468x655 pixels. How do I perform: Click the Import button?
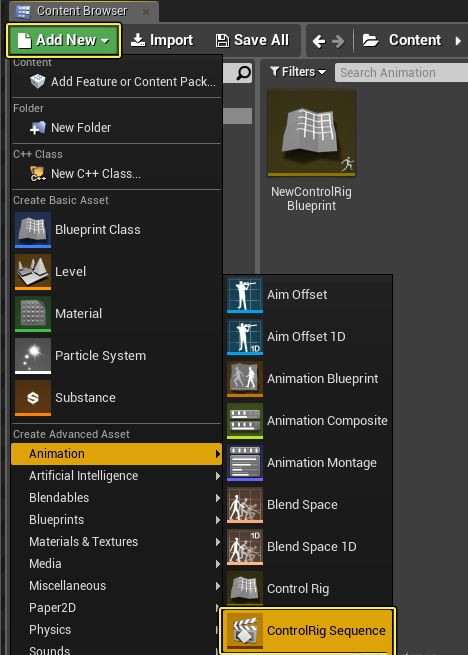tap(162, 40)
